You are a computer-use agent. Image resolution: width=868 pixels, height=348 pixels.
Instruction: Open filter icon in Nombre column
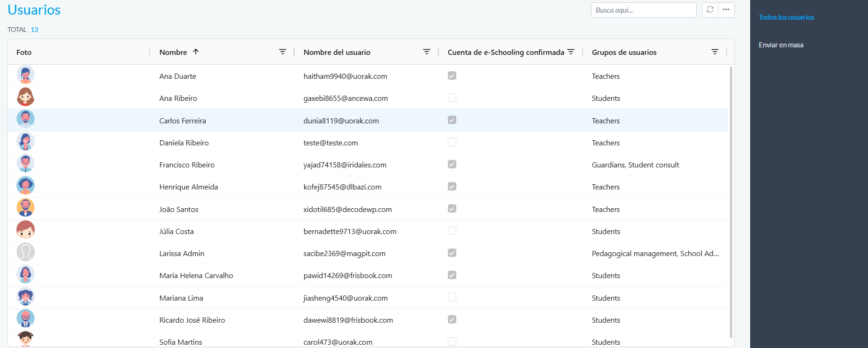[x=283, y=52]
